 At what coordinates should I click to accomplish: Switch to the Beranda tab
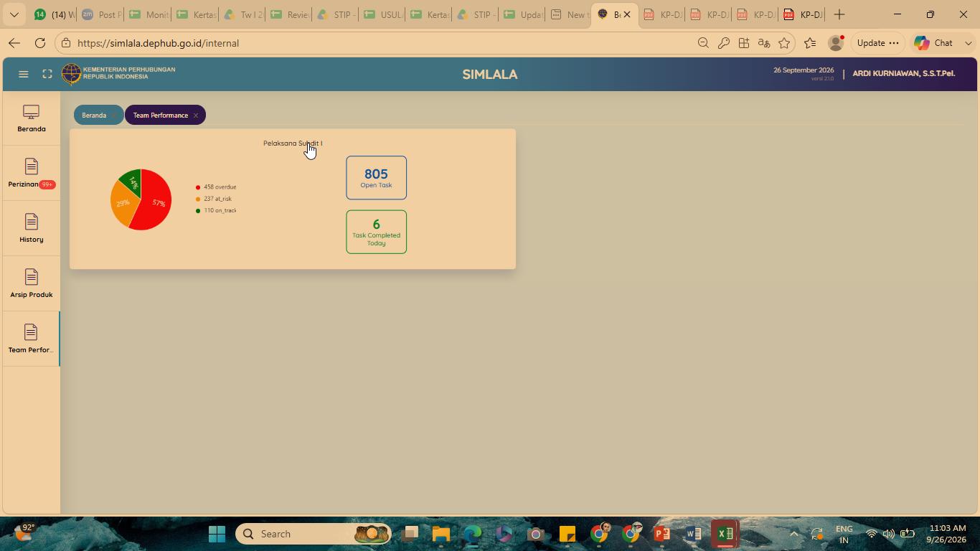tap(94, 116)
